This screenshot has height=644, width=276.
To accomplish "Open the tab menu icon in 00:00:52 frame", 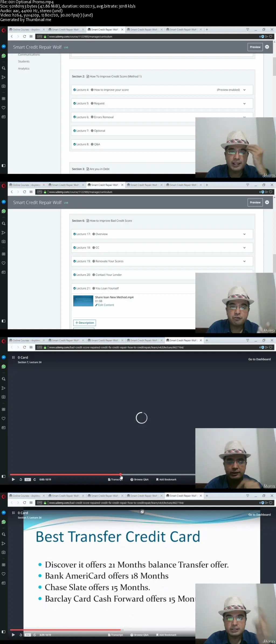I will click(x=247, y=185).
